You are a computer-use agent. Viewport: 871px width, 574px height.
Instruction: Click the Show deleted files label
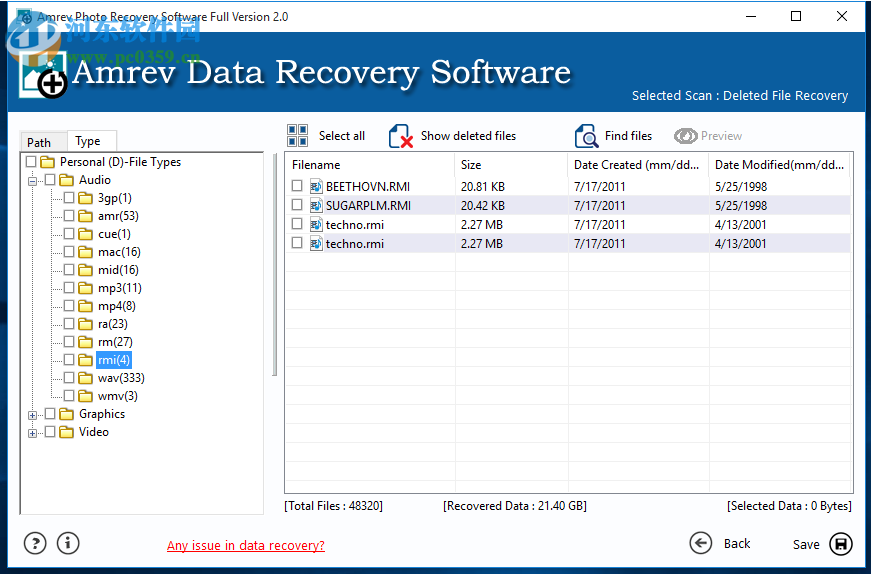[x=468, y=136]
